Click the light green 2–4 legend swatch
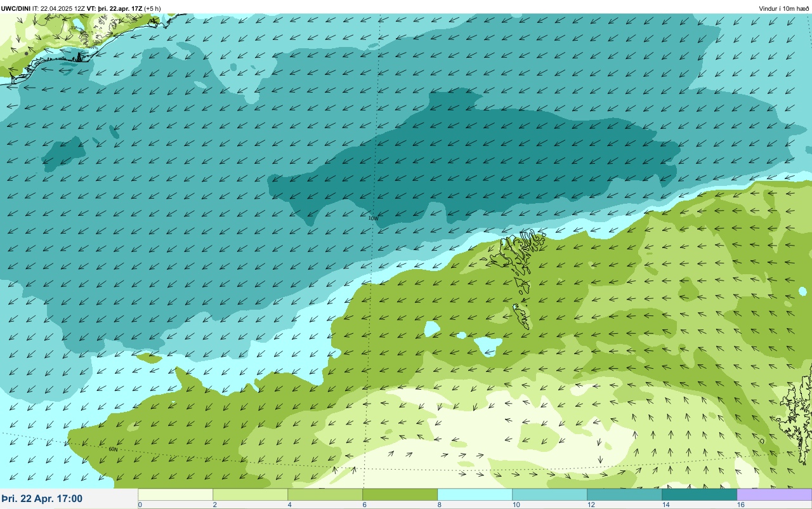812x509 pixels. [x=250, y=494]
